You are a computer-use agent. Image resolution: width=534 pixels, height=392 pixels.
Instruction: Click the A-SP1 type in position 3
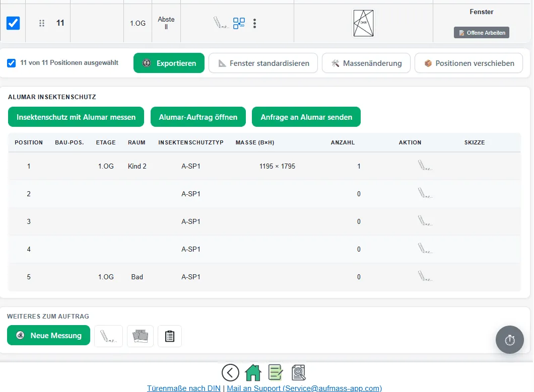[191, 221]
